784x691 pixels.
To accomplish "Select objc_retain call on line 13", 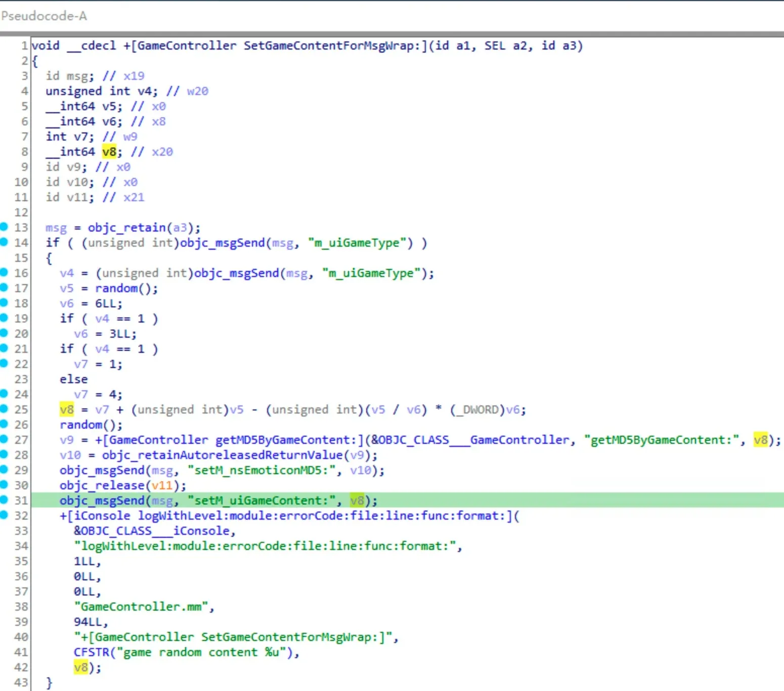I will point(127,227).
